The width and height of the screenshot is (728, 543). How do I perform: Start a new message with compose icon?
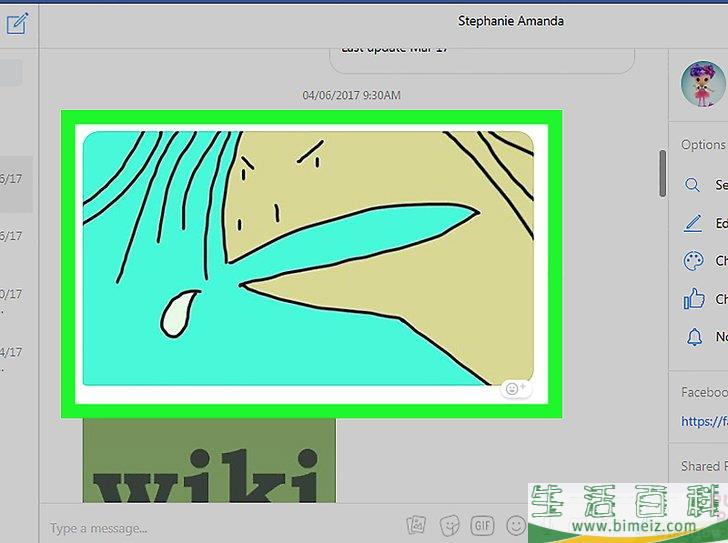18,23
